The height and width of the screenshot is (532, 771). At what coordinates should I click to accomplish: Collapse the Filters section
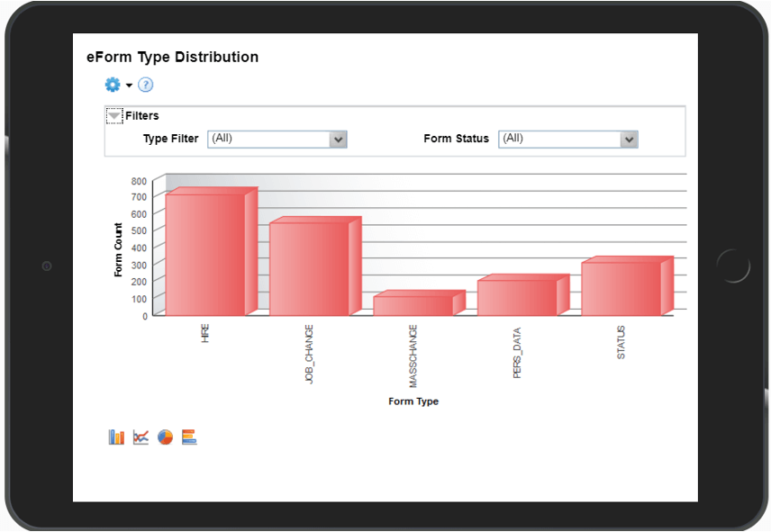[114, 116]
